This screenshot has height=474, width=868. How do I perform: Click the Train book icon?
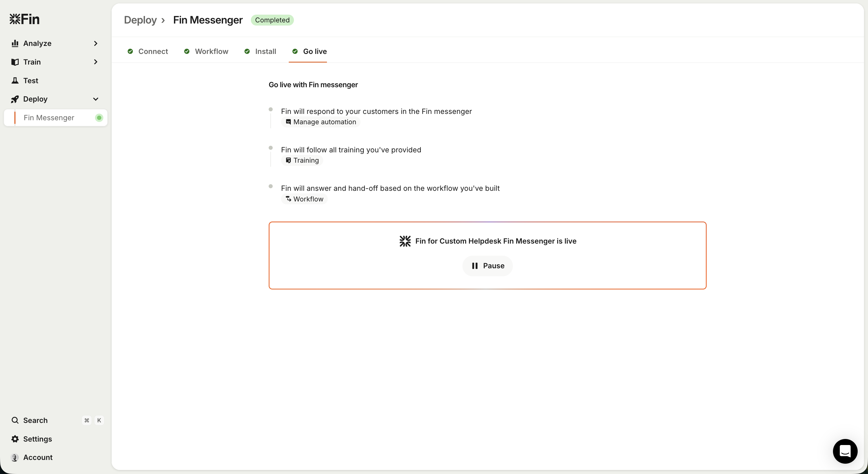(x=15, y=62)
